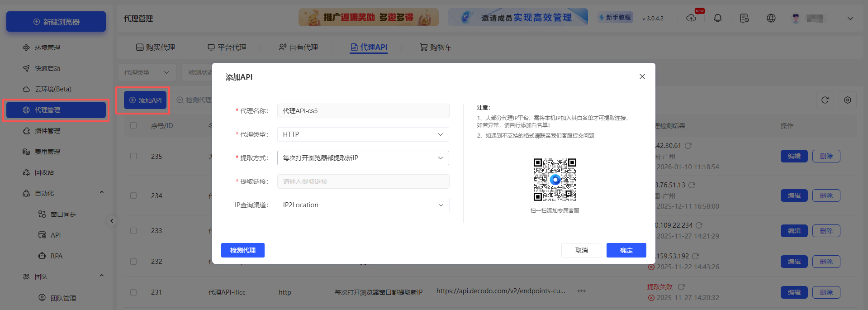
Task: Click the New Browser (新建浏览器) button
Action: 56,22
